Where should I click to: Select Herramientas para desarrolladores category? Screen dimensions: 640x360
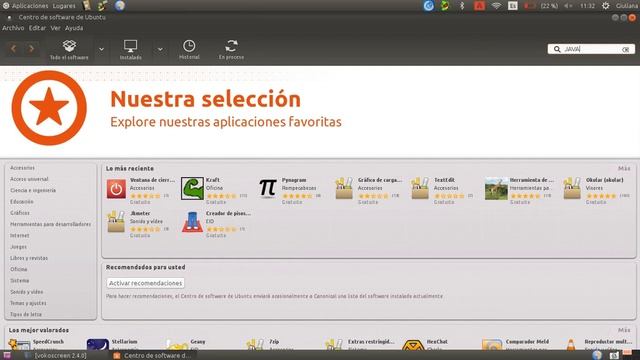[51, 224]
